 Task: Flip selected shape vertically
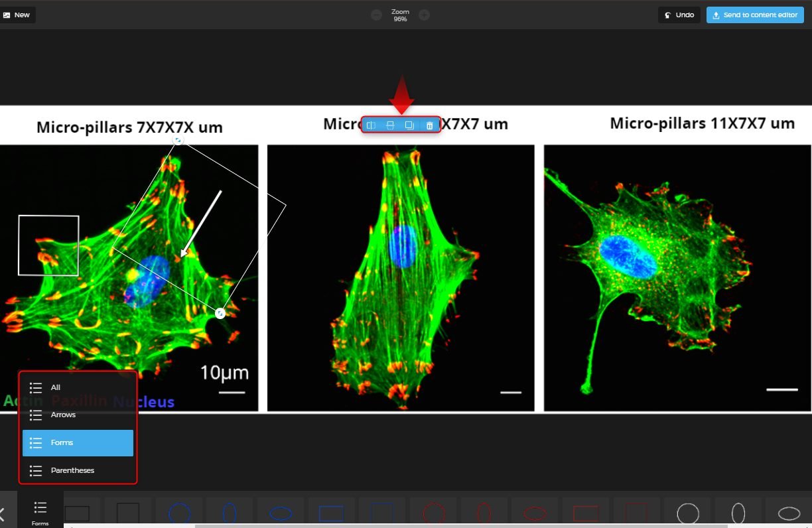click(390, 125)
